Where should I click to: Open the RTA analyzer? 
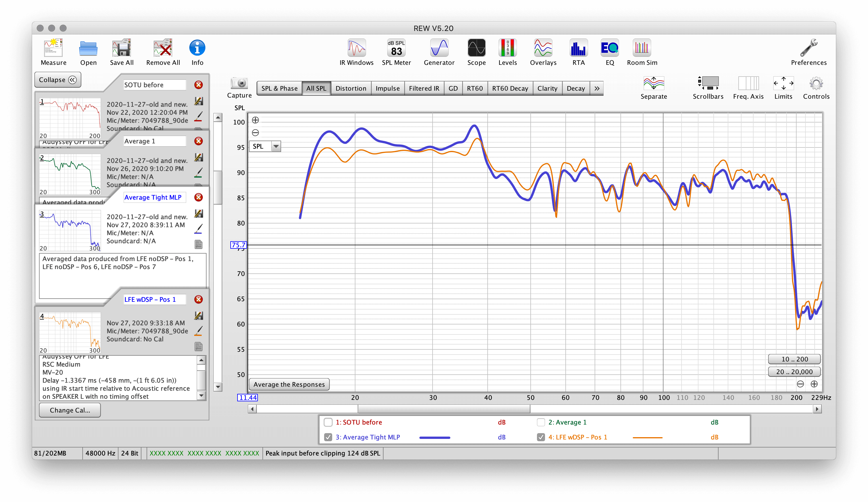coord(578,52)
